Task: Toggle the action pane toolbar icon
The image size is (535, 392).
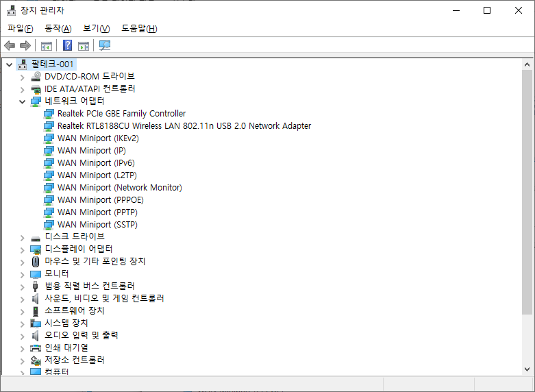Action: coord(84,45)
